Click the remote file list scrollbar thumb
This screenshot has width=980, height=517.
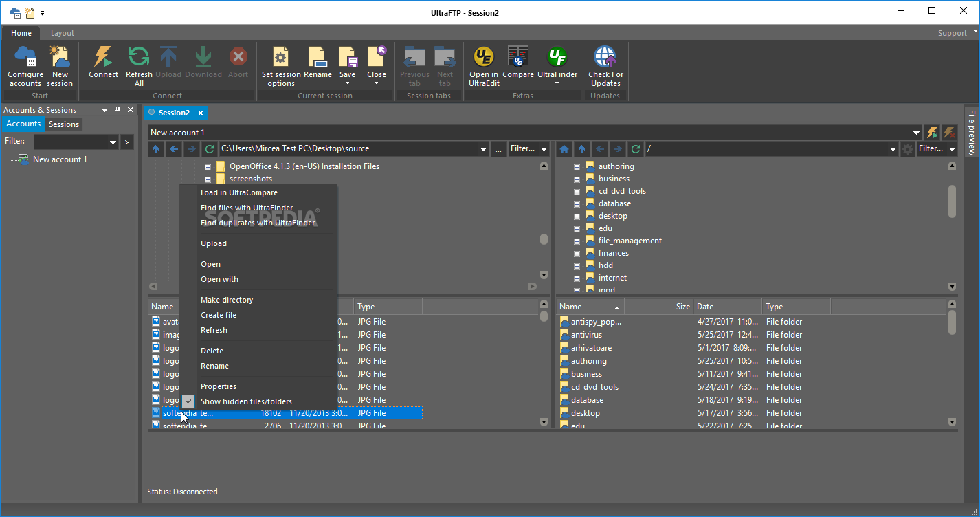(952, 323)
